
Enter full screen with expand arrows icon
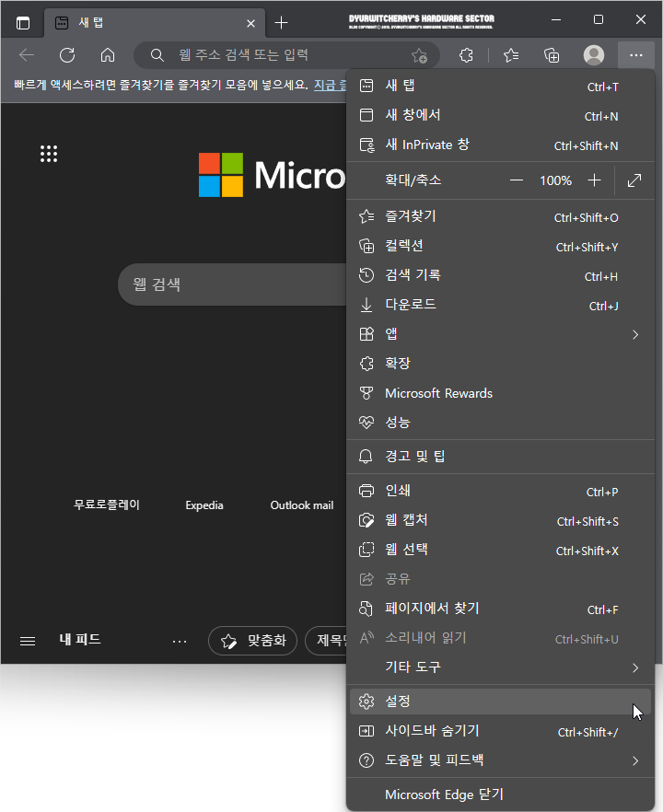click(x=634, y=180)
